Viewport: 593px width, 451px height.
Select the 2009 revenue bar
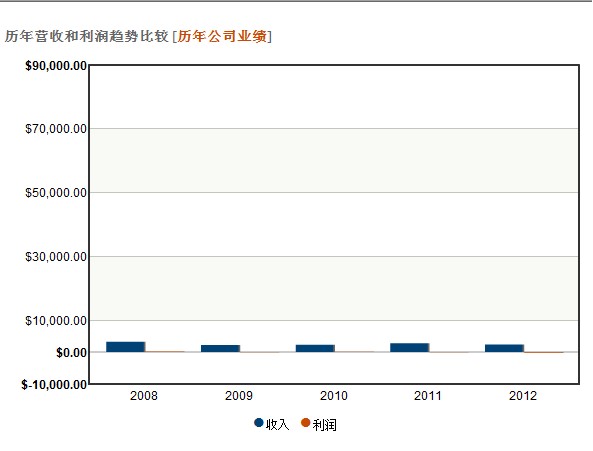[220, 349]
